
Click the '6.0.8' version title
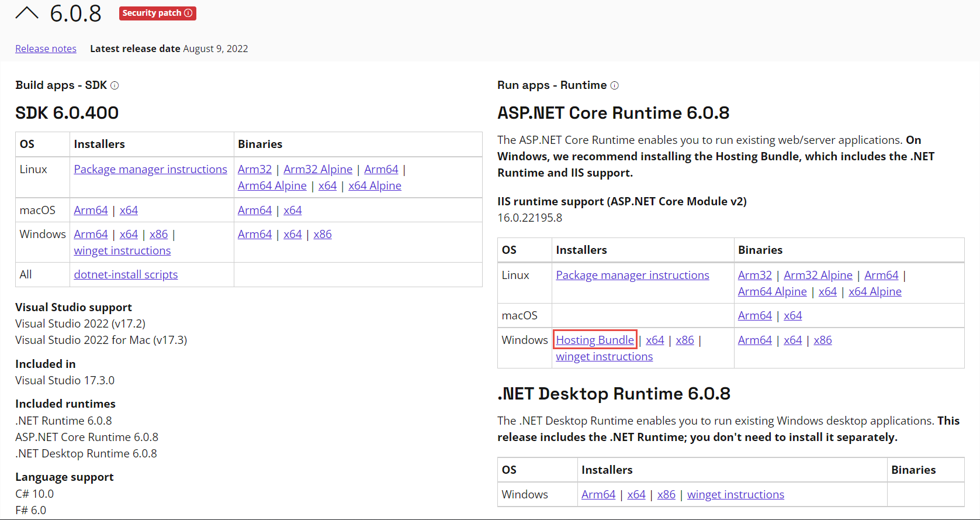pyautogui.click(x=76, y=13)
